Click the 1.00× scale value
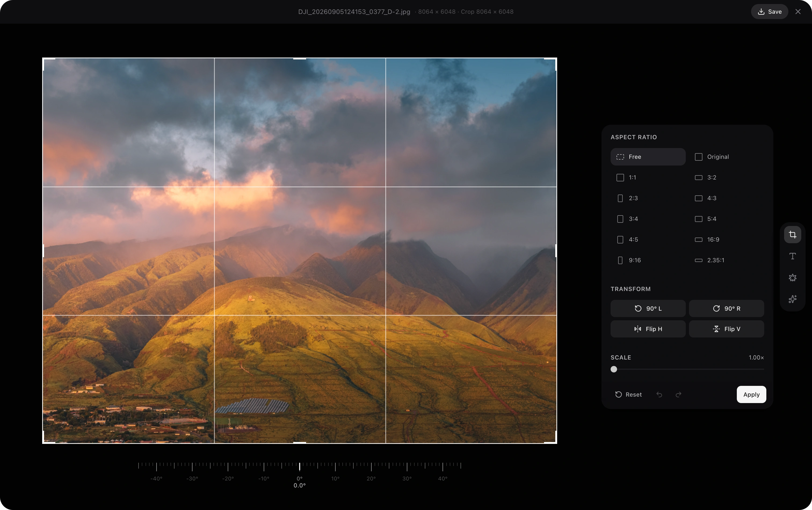Viewport: 812px width, 510px height. pyautogui.click(x=756, y=358)
